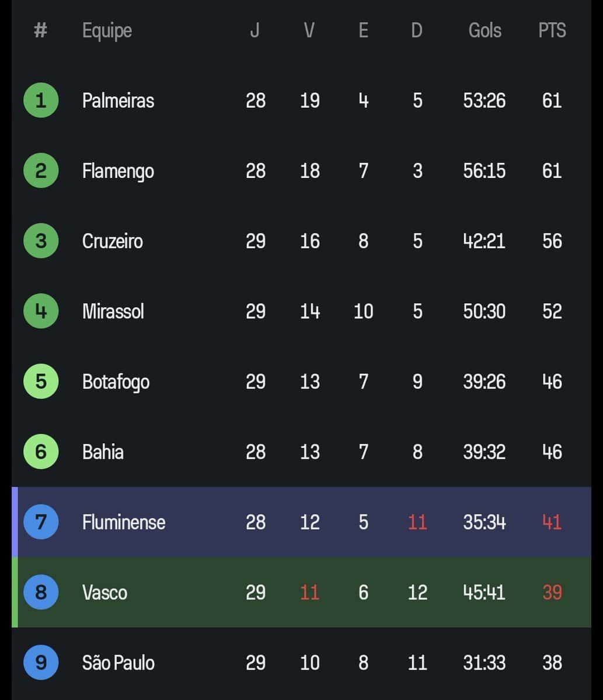Click Bahia's position 6 circle
The image size is (603, 700).
tap(40, 452)
